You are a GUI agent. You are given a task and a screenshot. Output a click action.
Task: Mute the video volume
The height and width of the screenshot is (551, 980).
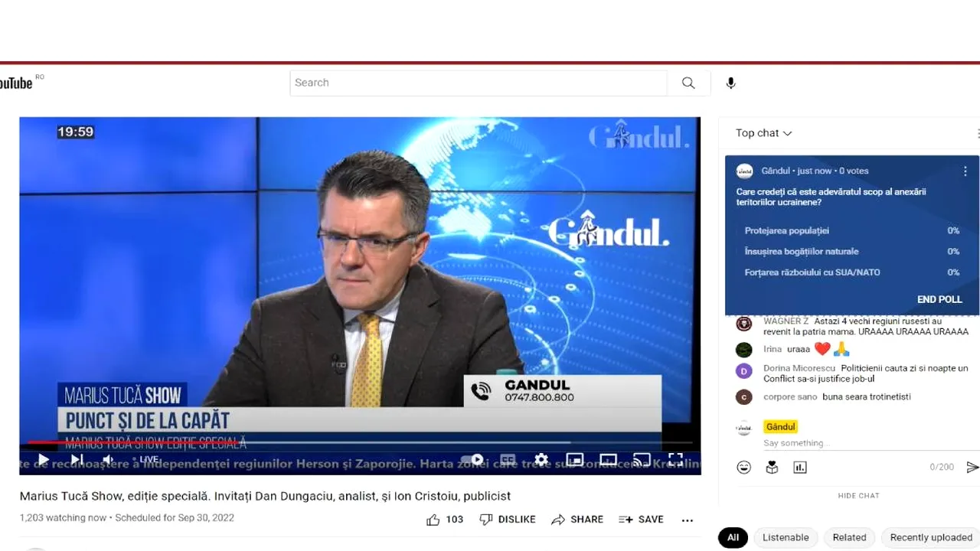click(x=107, y=459)
